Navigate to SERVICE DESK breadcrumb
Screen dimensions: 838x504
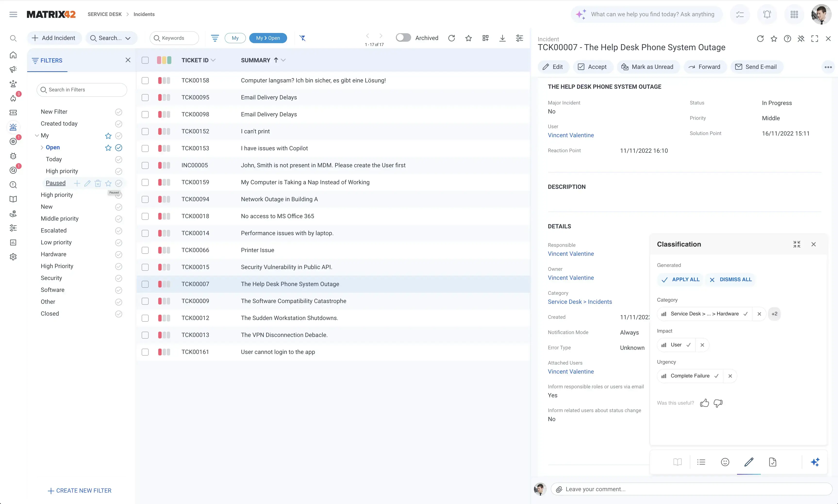pyautogui.click(x=104, y=14)
